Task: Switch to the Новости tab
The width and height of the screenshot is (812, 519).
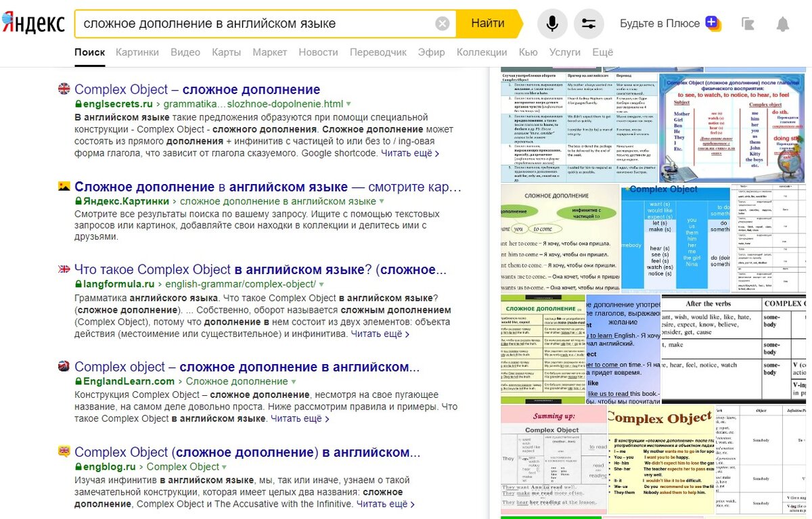Action: tap(318, 52)
